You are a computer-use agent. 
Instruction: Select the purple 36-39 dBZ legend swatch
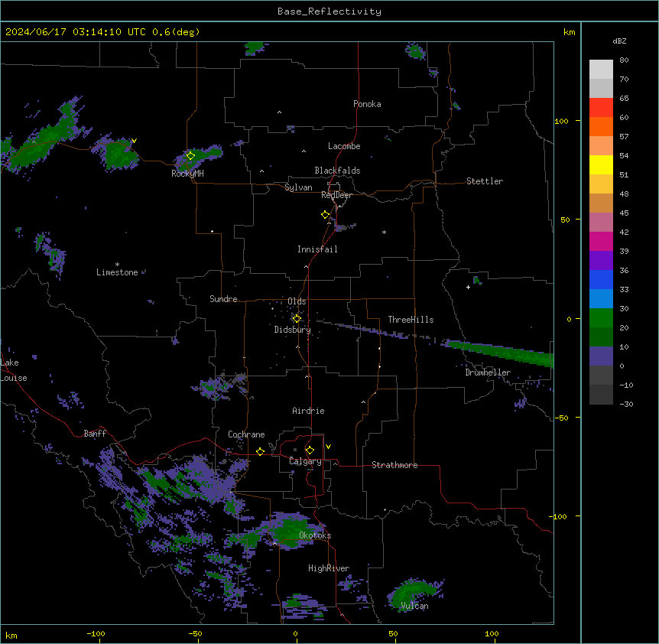(601, 260)
